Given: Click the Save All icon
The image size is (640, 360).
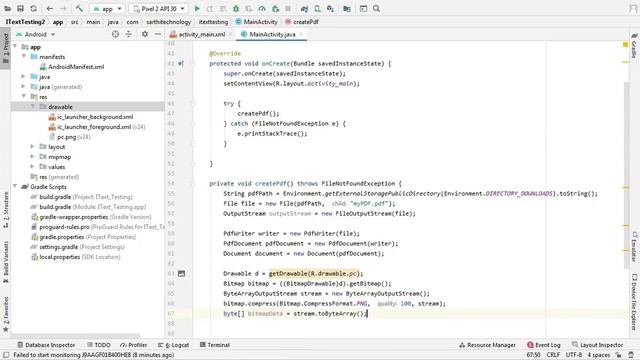Looking at the screenshot, I should coord(20,9).
